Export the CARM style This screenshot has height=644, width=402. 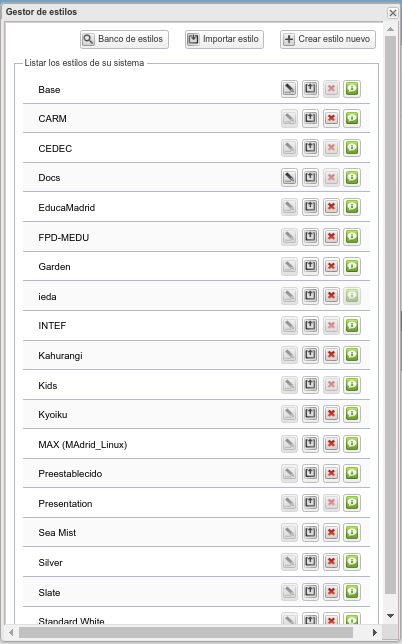click(310, 118)
